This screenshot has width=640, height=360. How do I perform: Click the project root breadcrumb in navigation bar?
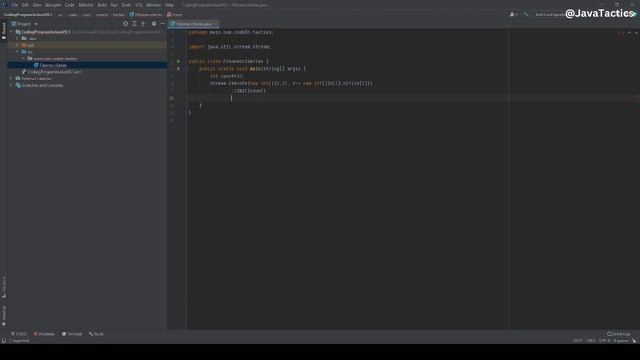[x=28, y=14]
